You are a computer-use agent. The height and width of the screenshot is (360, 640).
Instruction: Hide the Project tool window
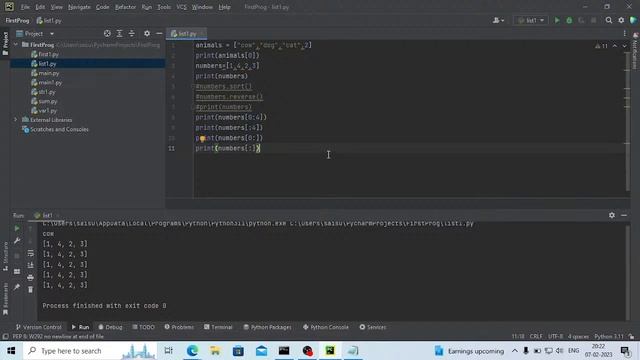[159, 33]
